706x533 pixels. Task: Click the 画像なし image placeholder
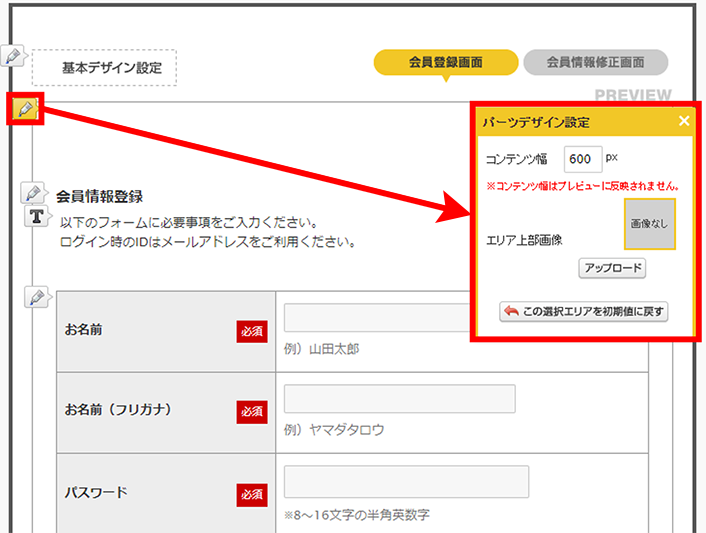point(649,224)
